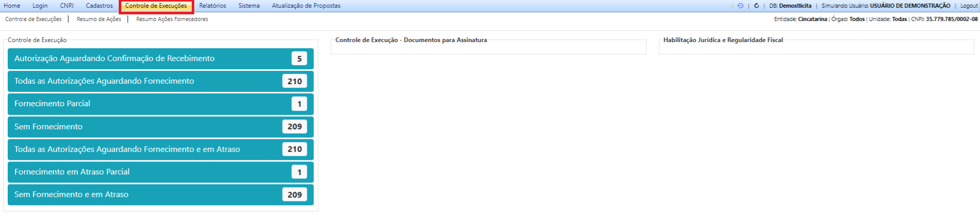This screenshot has width=980, height=220.
Task: Log out using the Logout link
Action: [969, 6]
